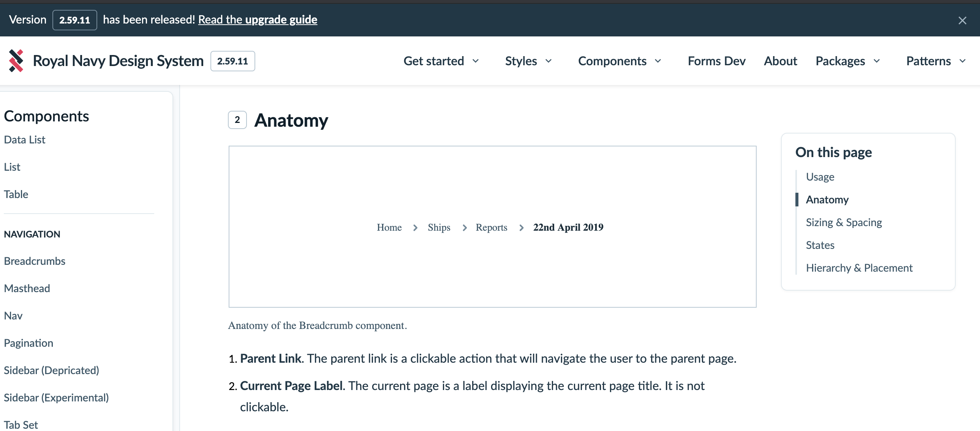Click the Royal Navy Design System logo

tap(106, 60)
